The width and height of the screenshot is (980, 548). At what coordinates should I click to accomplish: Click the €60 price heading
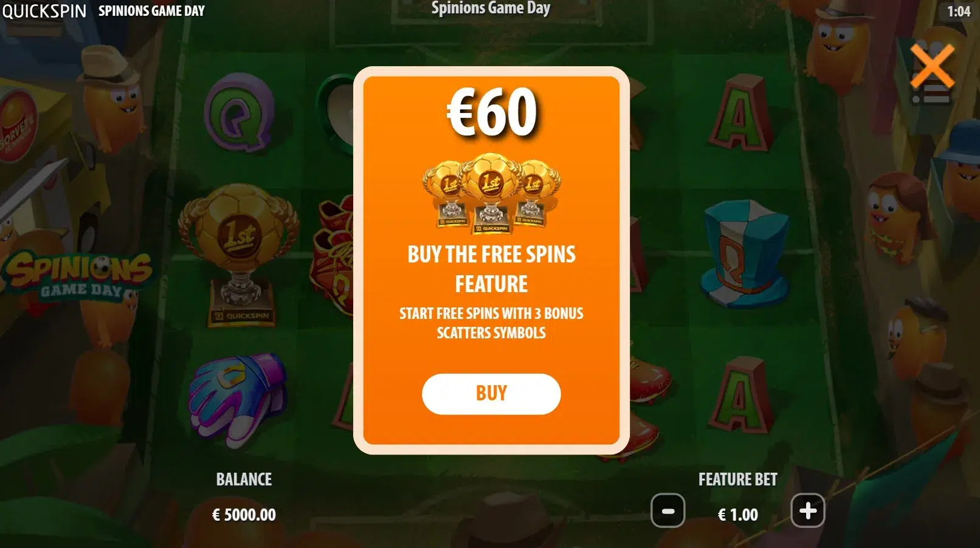tap(492, 112)
